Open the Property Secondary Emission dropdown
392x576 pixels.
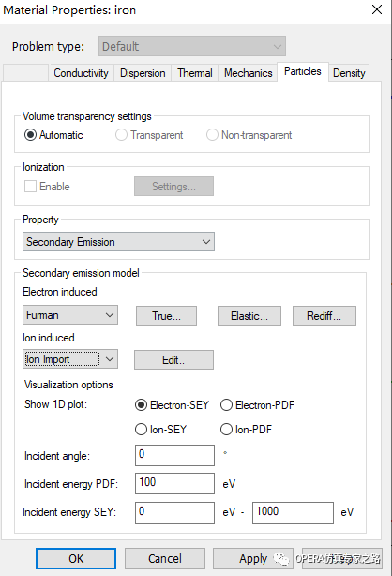(x=118, y=242)
